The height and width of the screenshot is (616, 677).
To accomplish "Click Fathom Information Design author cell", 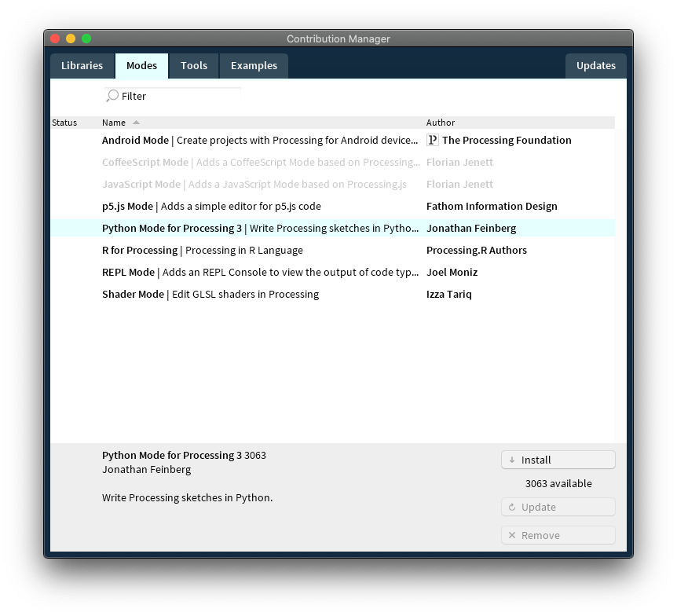I will 492,207.
